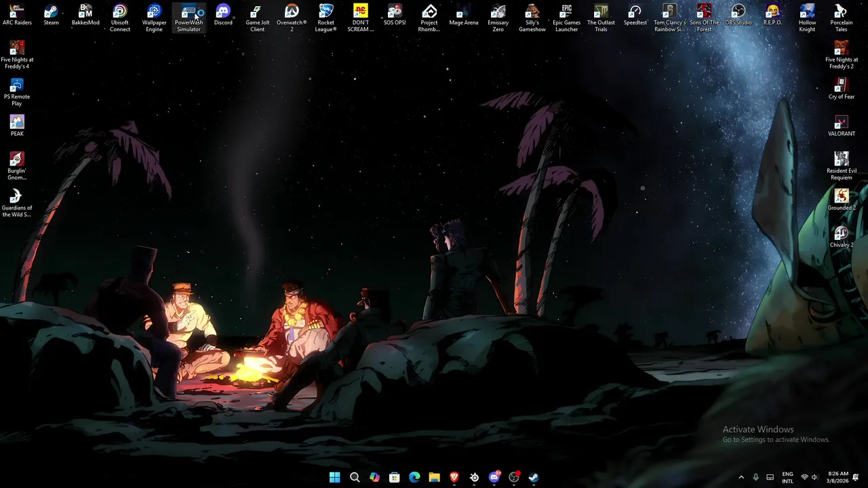Open taskbar Search
Image resolution: width=868 pixels, height=488 pixels.
pos(355,477)
